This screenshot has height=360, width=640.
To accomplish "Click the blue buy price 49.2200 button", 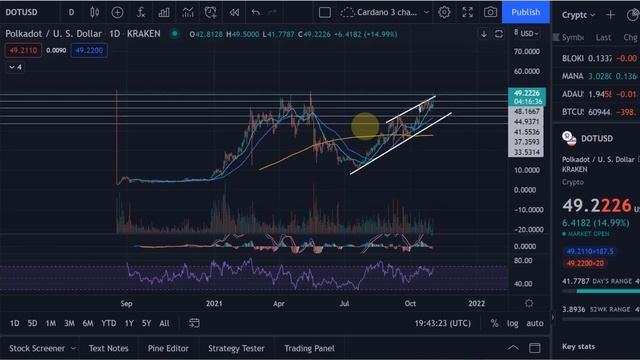I will [x=89, y=50].
